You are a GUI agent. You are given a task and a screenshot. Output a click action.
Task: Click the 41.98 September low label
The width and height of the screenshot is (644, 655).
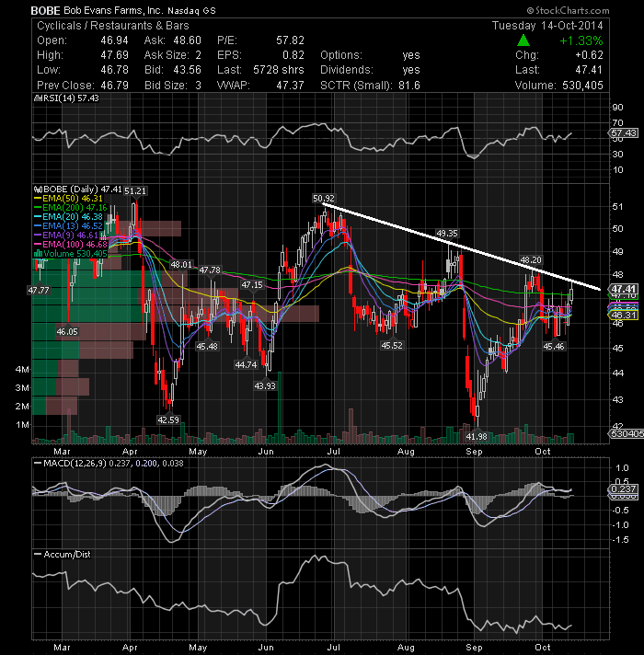coord(477,437)
